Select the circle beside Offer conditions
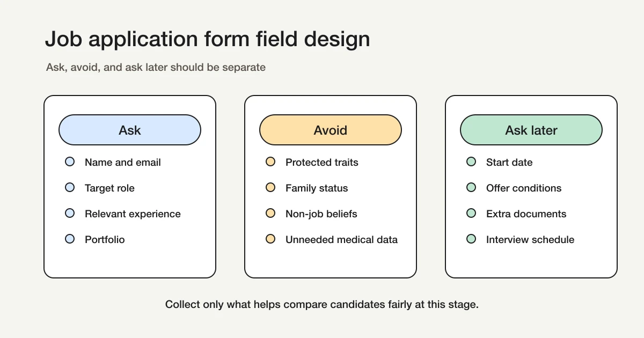The width and height of the screenshot is (644, 338). [x=471, y=187]
